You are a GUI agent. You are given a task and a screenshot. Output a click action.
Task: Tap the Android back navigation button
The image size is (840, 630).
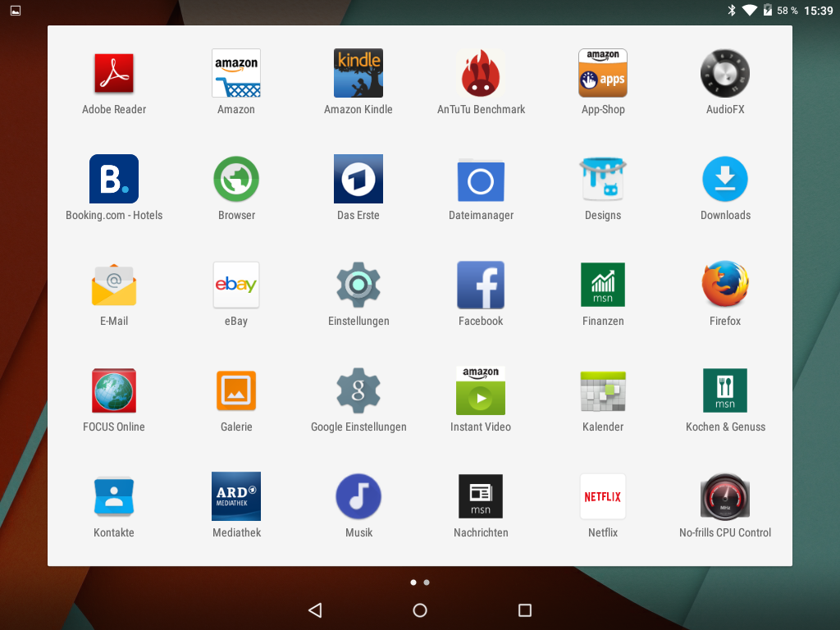click(x=315, y=610)
